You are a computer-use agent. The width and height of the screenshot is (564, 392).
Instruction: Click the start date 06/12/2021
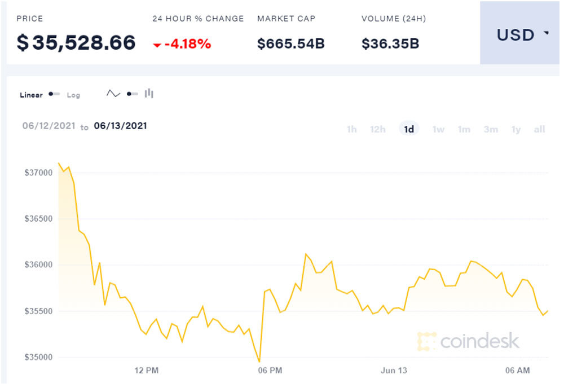[49, 126]
